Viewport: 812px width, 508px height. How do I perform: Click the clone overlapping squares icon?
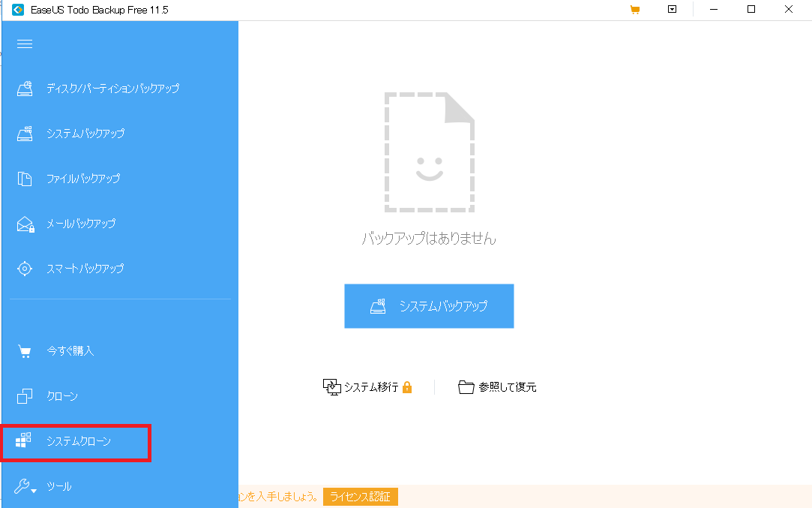(x=25, y=396)
